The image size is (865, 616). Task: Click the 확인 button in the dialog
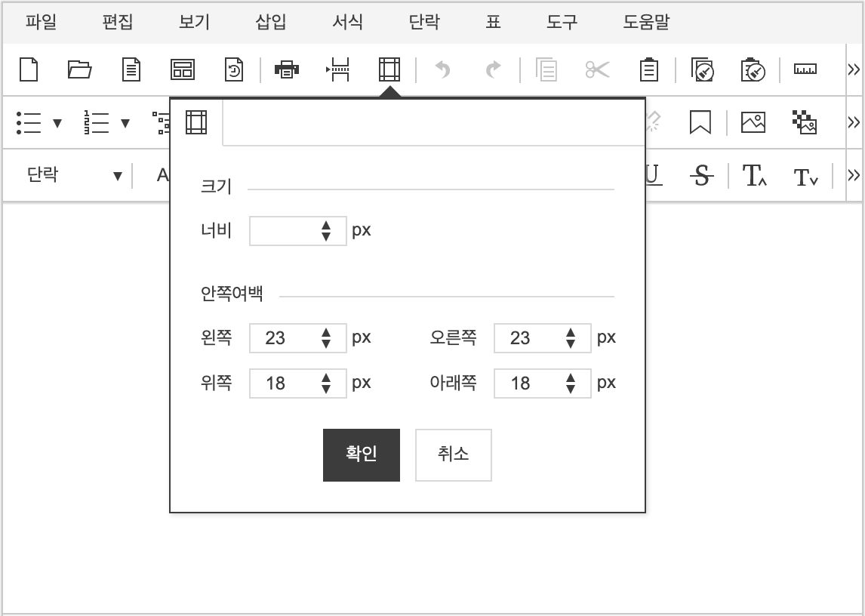coord(362,454)
